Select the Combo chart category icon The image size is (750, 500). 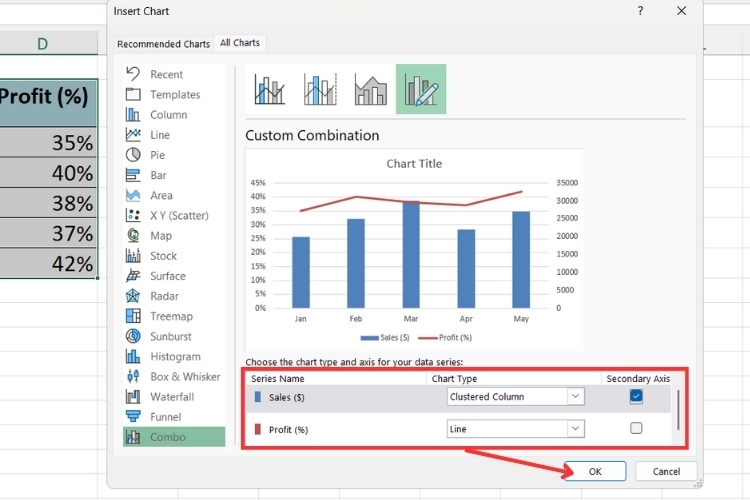pos(133,437)
